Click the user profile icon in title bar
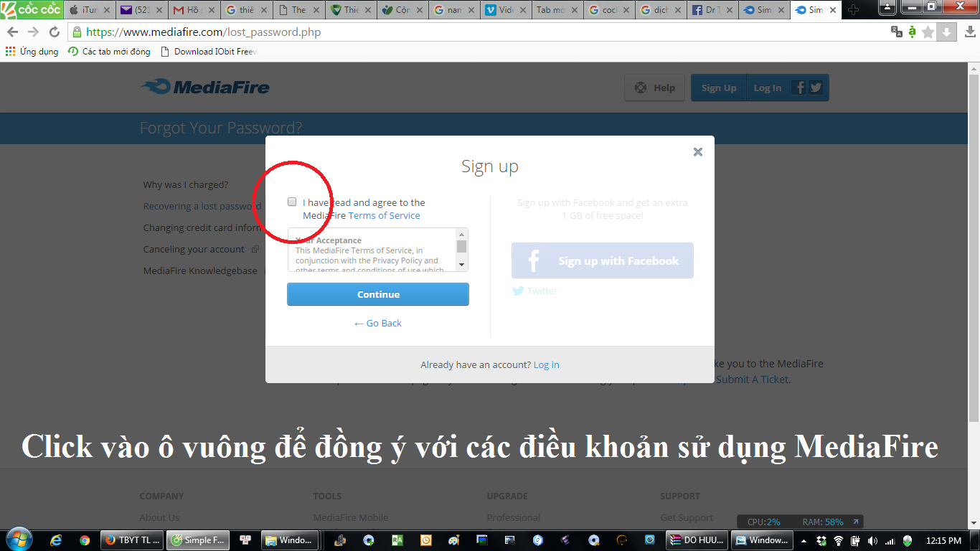This screenshot has width=980, height=551. pos(886,7)
